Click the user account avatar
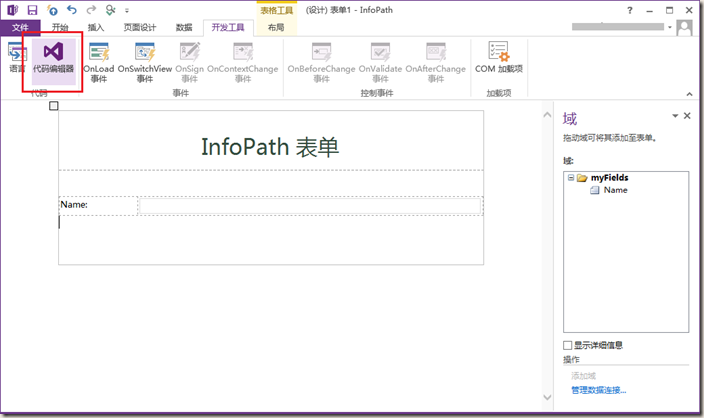Image resolution: width=704 pixels, height=418 pixels. 684,27
